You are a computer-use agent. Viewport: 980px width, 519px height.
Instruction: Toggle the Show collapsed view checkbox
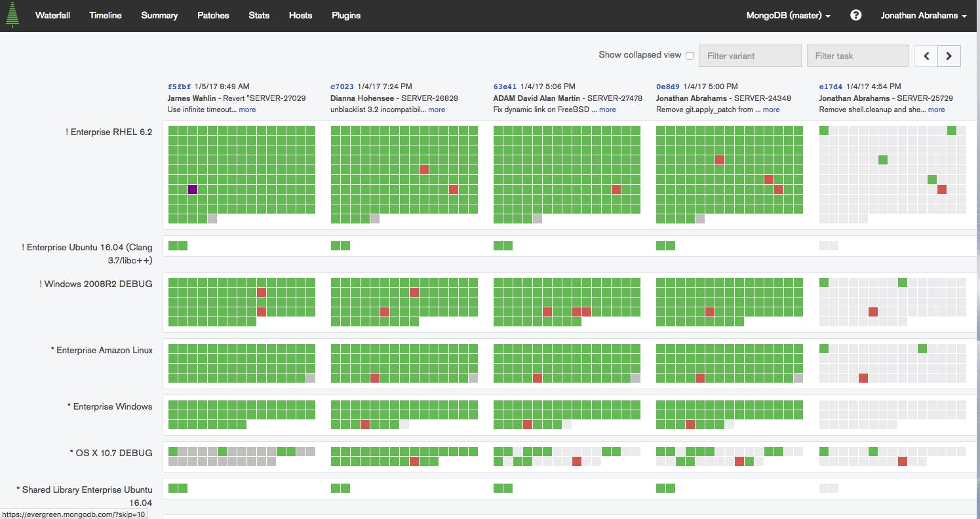click(x=689, y=56)
